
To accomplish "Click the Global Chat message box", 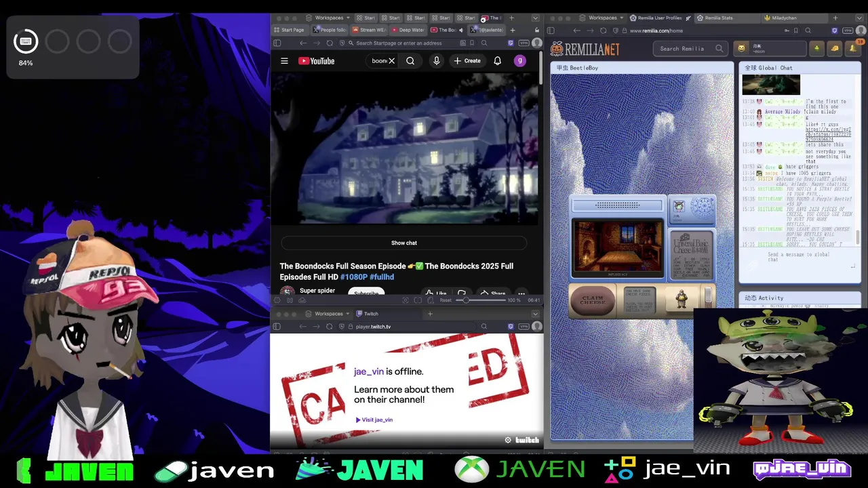I will (x=799, y=258).
